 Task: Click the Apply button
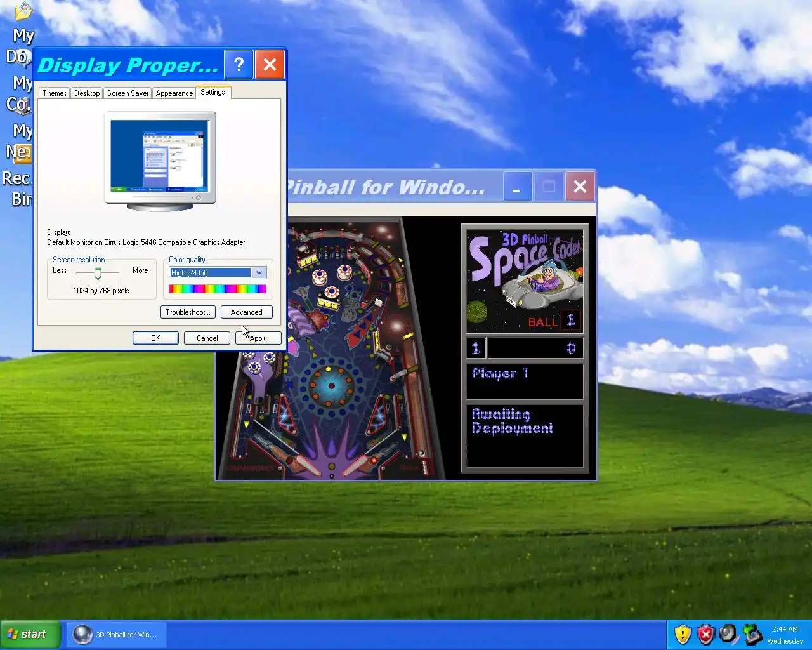click(x=258, y=338)
